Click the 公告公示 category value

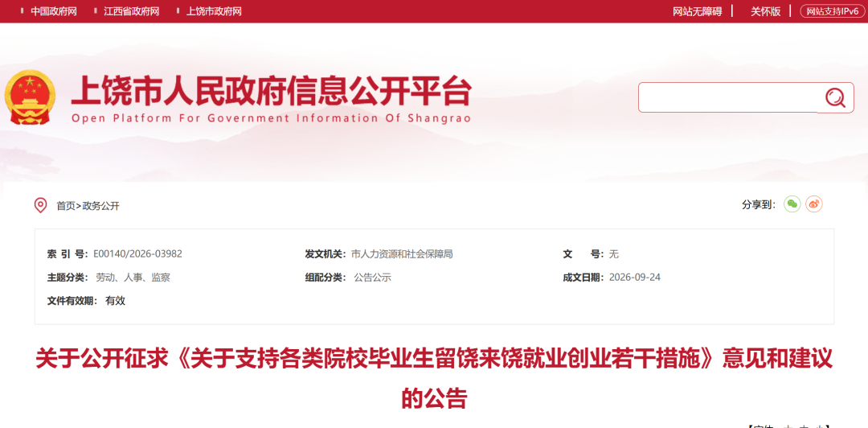click(x=373, y=278)
